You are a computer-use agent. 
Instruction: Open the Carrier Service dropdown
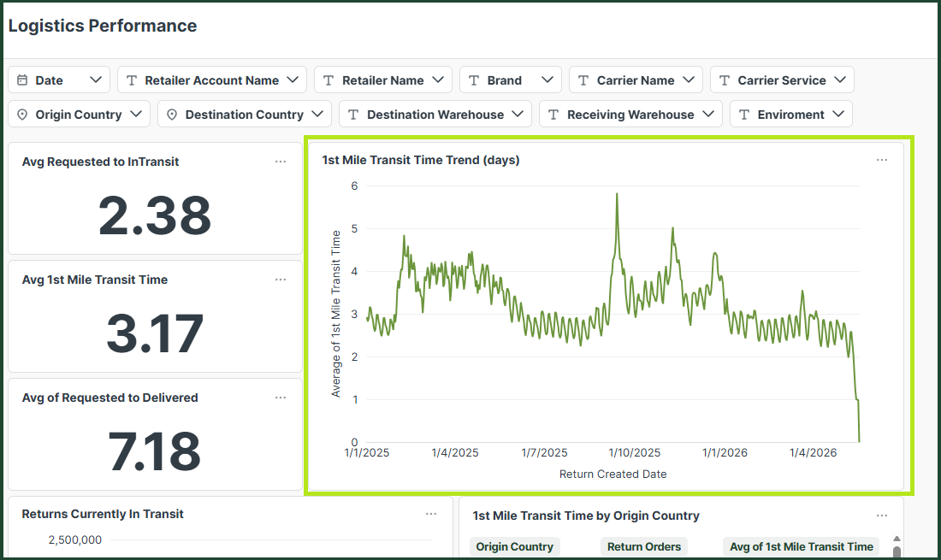click(x=782, y=80)
